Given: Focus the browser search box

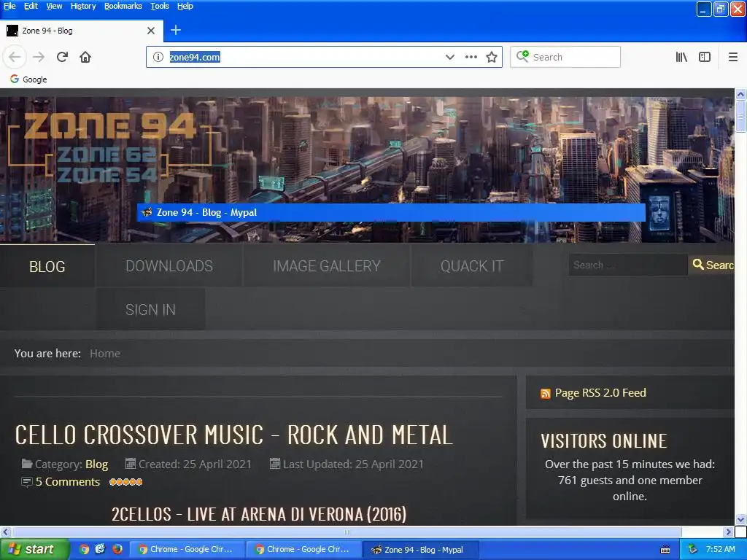Looking at the screenshot, I should [x=565, y=57].
